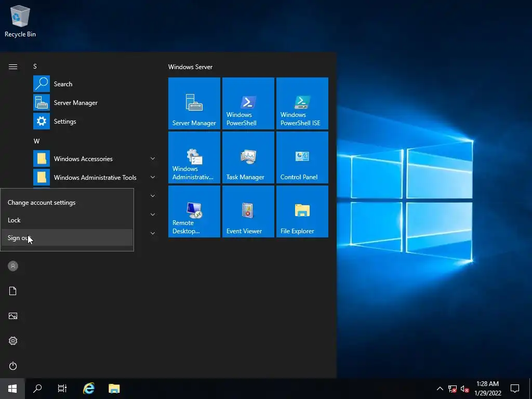Open the Control Panel tile
This screenshot has height=399, width=532.
pyautogui.click(x=302, y=157)
